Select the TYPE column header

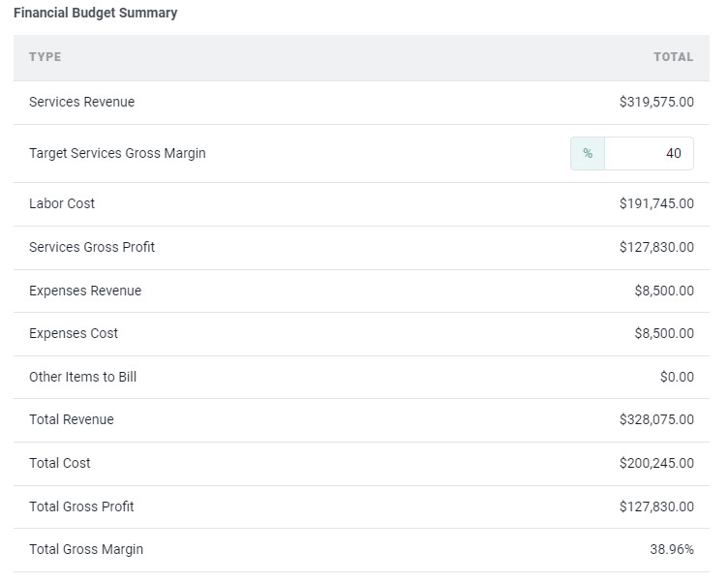point(45,57)
